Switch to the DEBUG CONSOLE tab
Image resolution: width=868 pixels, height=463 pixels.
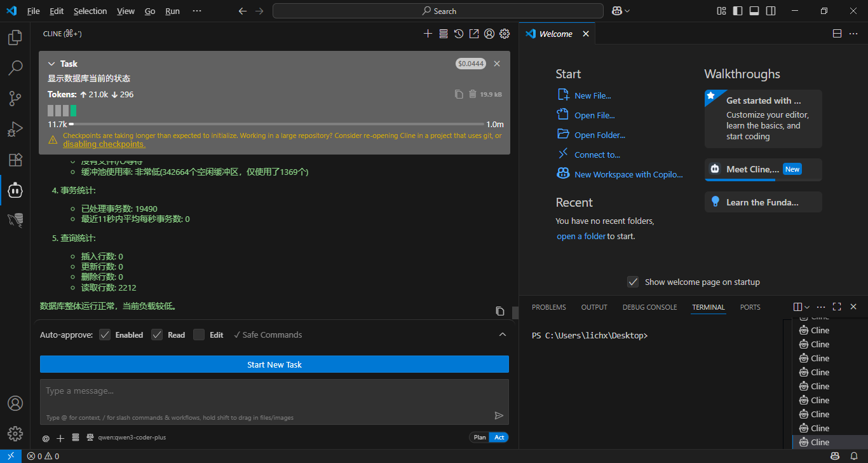point(649,307)
